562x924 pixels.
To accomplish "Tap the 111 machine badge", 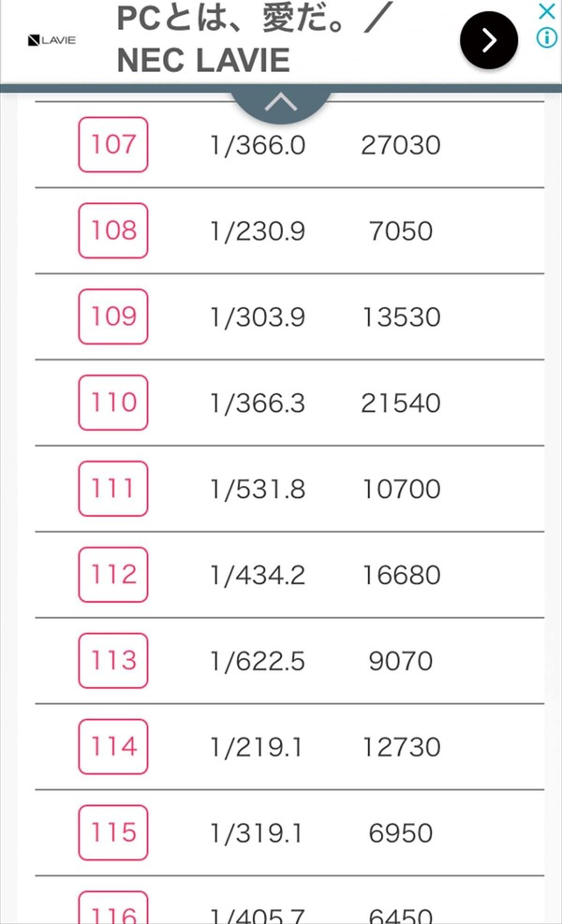I will pos(113,489).
